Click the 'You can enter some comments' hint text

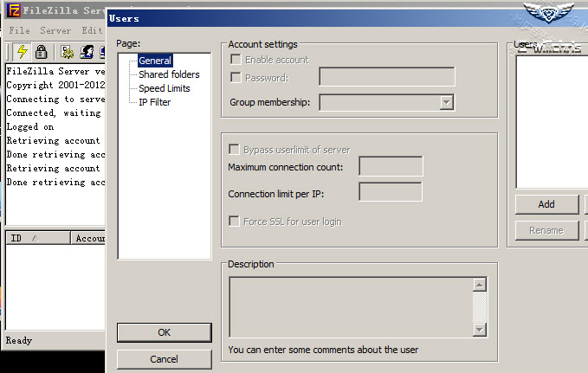pos(323,350)
